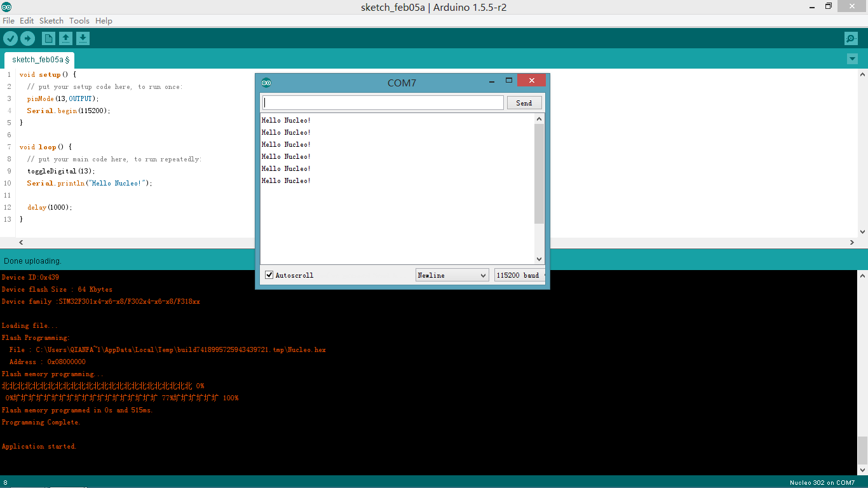The height and width of the screenshot is (488, 868).
Task: Click the Arduino logo in COM7 window
Action: pos(266,83)
